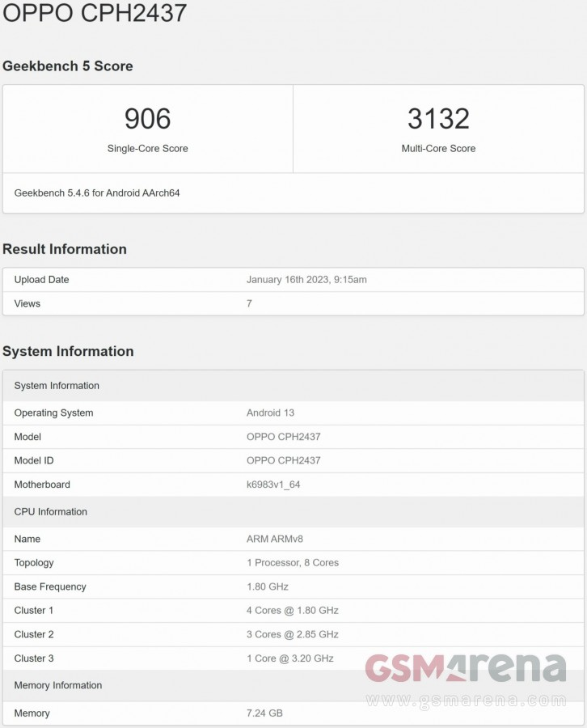Click the Memory row label
Screen dimensions: 587x728
32,713
